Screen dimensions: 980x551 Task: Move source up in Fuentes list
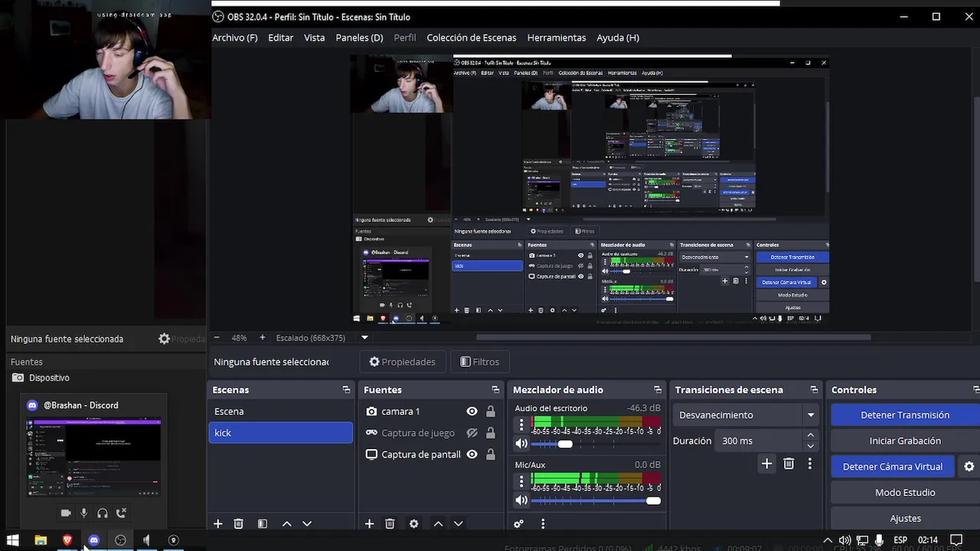tap(438, 523)
